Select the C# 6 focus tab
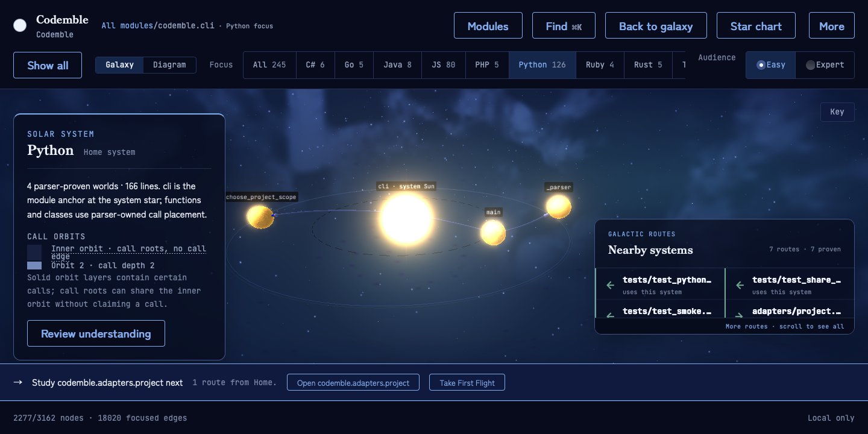The image size is (868, 434). pyautogui.click(x=315, y=65)
